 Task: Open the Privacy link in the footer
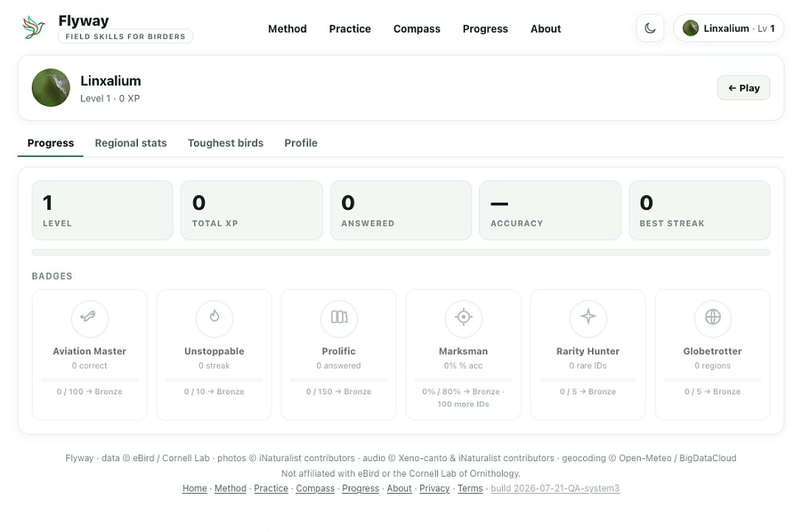(435, 488)
